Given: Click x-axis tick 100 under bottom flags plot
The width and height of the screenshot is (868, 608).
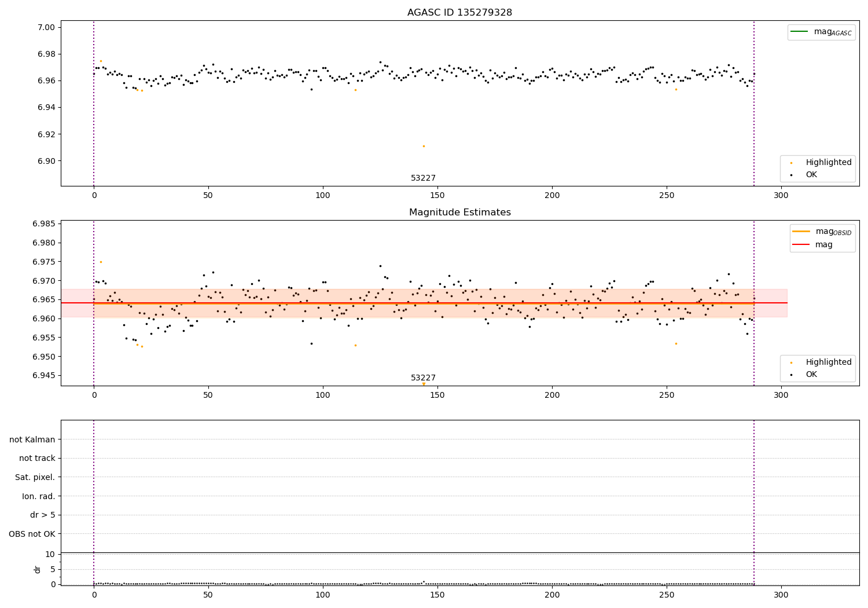Looking at the screenshot, I should coord(322,595).
